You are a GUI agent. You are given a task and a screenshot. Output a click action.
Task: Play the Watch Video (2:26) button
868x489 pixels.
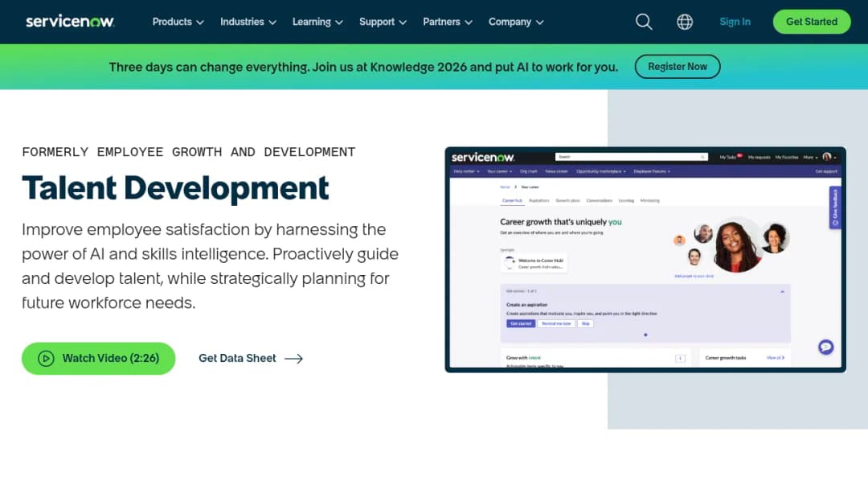pos(99,358)
